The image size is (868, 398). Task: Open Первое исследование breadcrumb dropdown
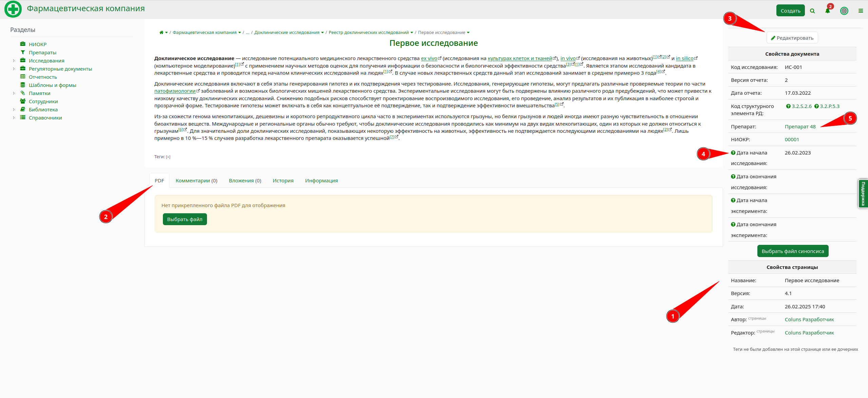[x=468, y=33]
